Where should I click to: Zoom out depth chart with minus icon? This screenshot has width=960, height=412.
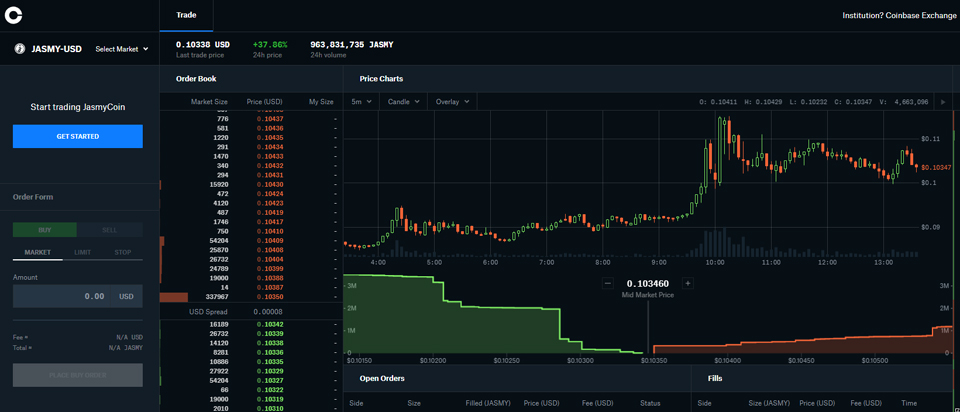[x=607, y=283]
